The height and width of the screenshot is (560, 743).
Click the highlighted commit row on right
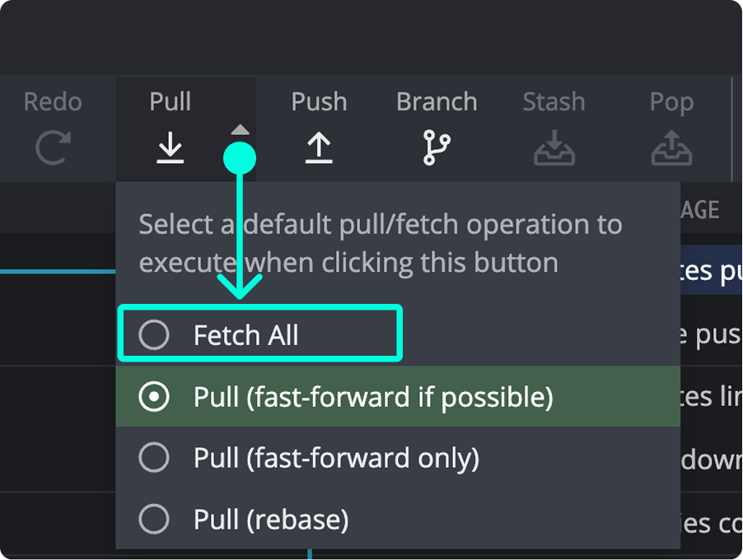click(717, 270)
